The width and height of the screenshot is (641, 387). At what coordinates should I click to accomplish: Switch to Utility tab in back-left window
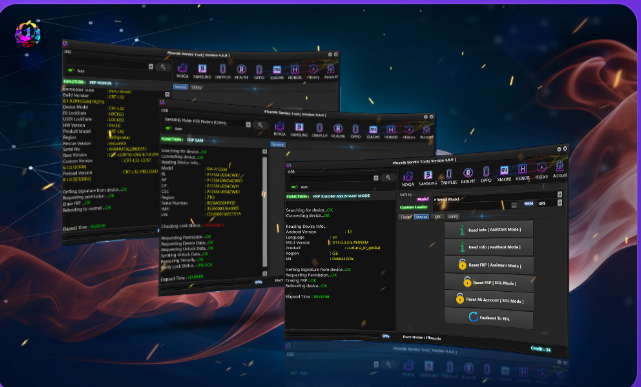click(197, 87)
